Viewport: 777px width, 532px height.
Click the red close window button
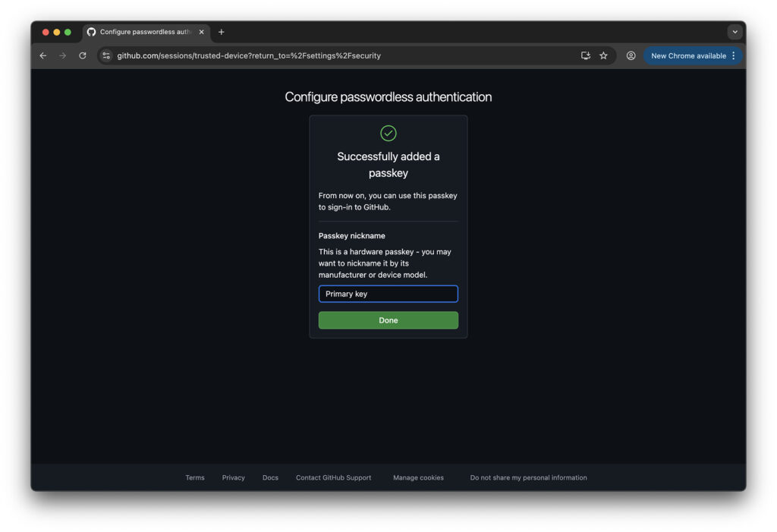point(46,32)
